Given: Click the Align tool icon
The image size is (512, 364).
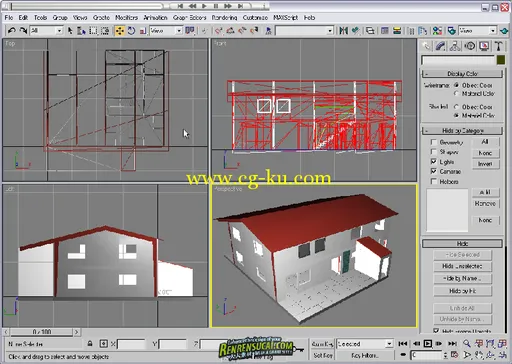Looking at the screenshot, I should pyautogui.click(x=355, y=31).
